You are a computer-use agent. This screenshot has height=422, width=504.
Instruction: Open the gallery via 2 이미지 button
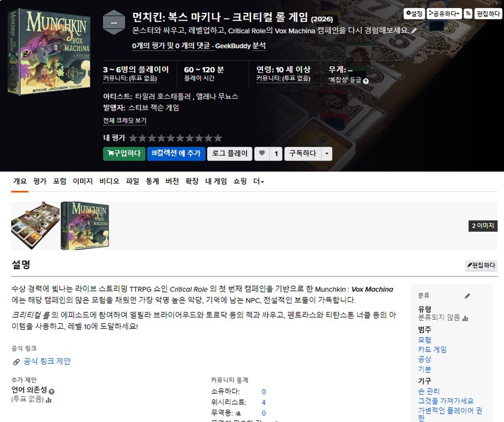[x=482, y=226]
